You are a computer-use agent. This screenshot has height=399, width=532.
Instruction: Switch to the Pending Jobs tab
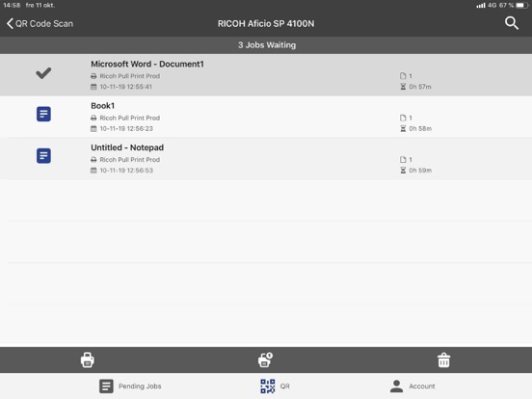click(130, 386)
